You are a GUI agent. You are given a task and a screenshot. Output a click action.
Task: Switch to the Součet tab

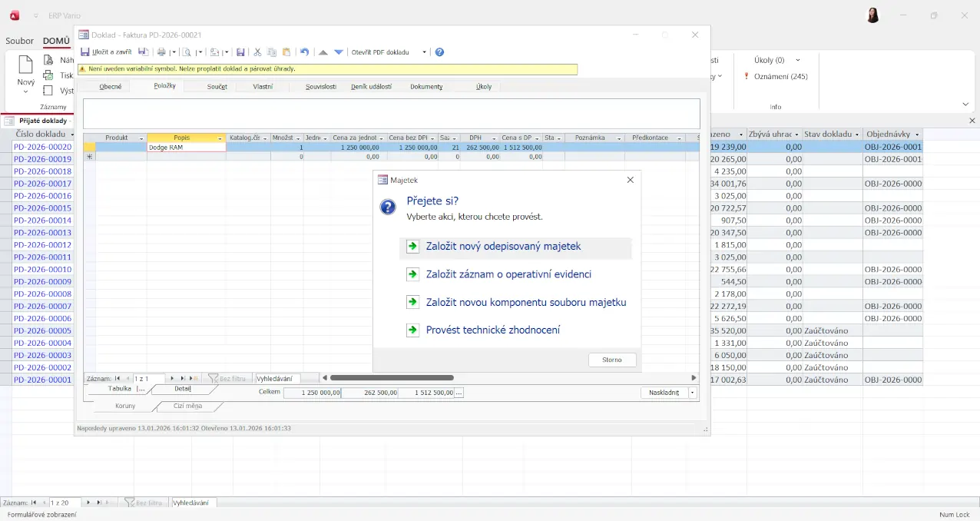217,87
